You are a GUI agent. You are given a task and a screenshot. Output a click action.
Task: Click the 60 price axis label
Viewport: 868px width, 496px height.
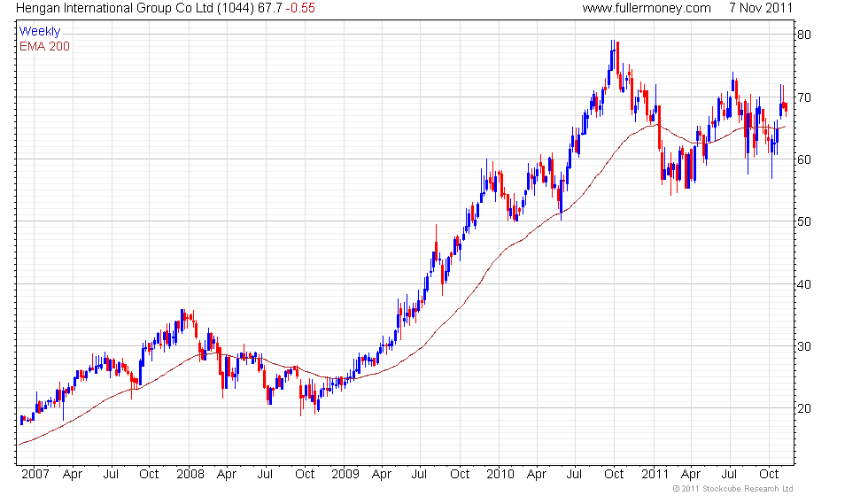click(804, 159)
